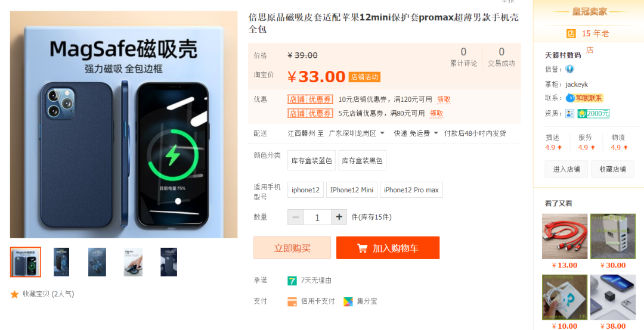Click the Jifenbao colorful payment icon
Image resolution: width=644 pixels, height=330 pixels.
348,301
